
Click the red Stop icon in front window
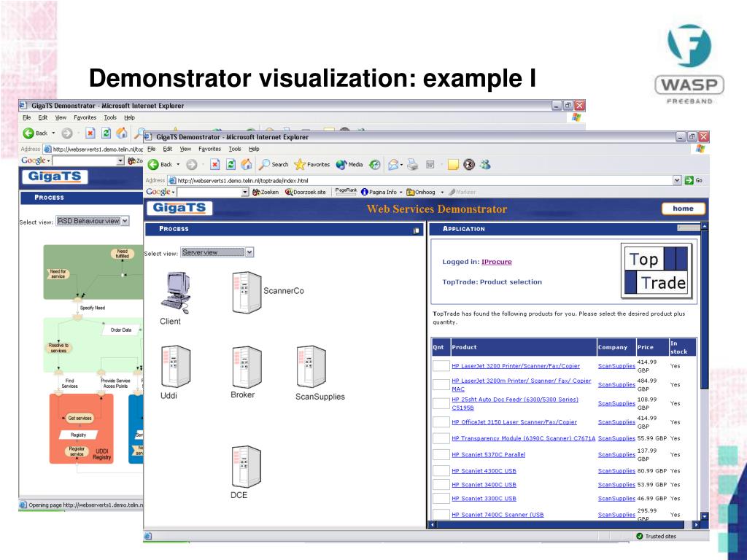[x=215, y=165]
